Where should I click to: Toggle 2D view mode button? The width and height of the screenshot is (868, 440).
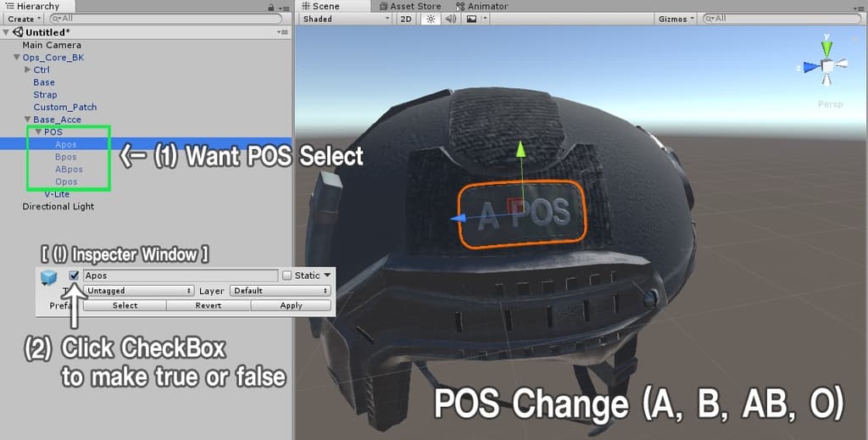pyautogui.click(x=406, y=19)
